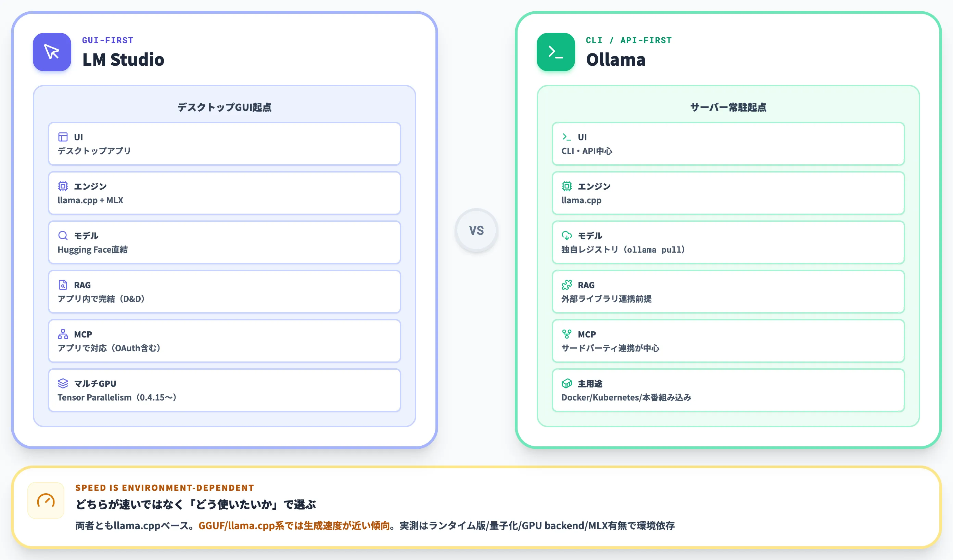Click the cloud download icon in Ollama モデル row
This screenshot has height=560, width=953.
coord(567,236)
